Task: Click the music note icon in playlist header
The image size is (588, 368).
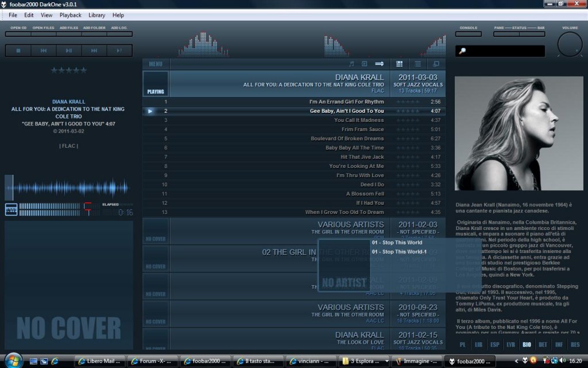Action: (351, 64)
